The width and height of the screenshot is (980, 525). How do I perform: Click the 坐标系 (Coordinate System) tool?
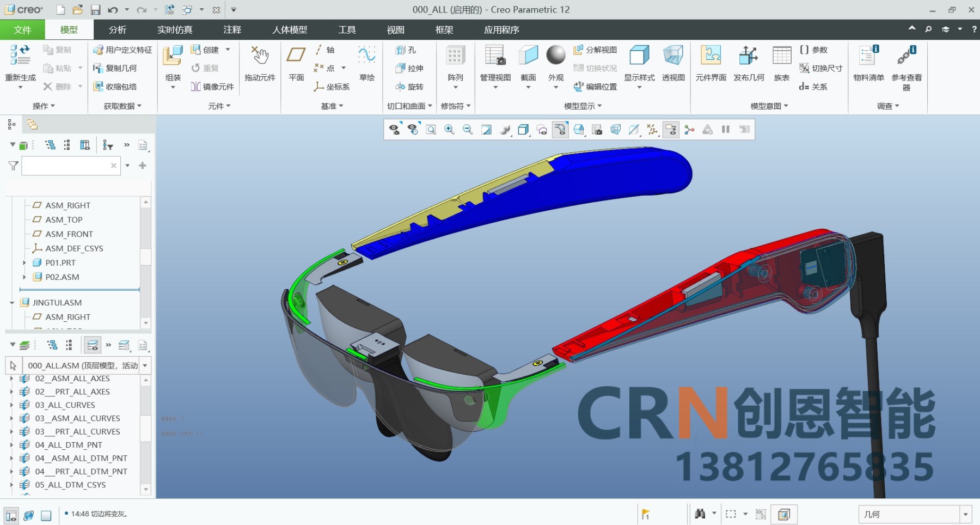(332, 87)
